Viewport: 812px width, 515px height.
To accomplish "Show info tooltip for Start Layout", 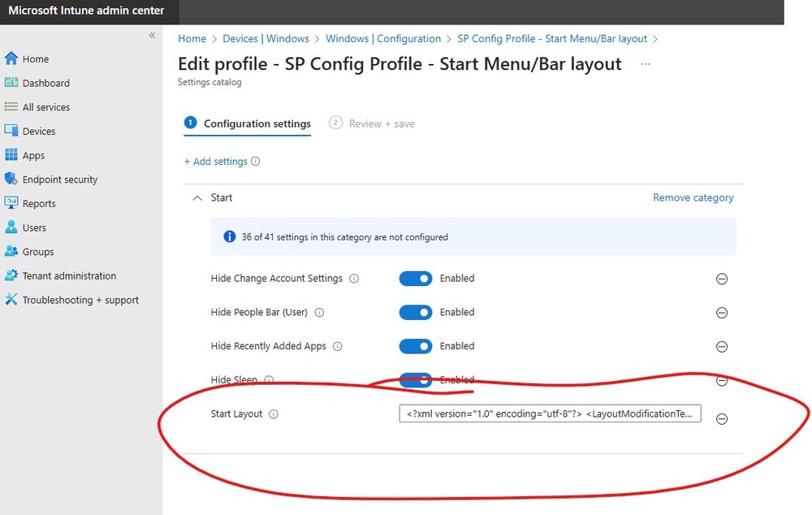I will [x=274, y=414].
